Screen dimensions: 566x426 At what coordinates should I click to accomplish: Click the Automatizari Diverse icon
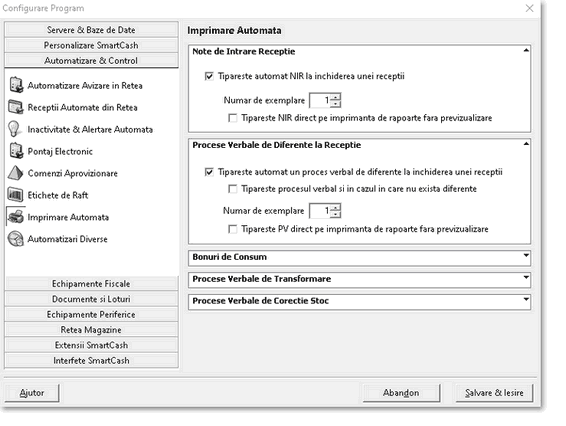[16, 239]
